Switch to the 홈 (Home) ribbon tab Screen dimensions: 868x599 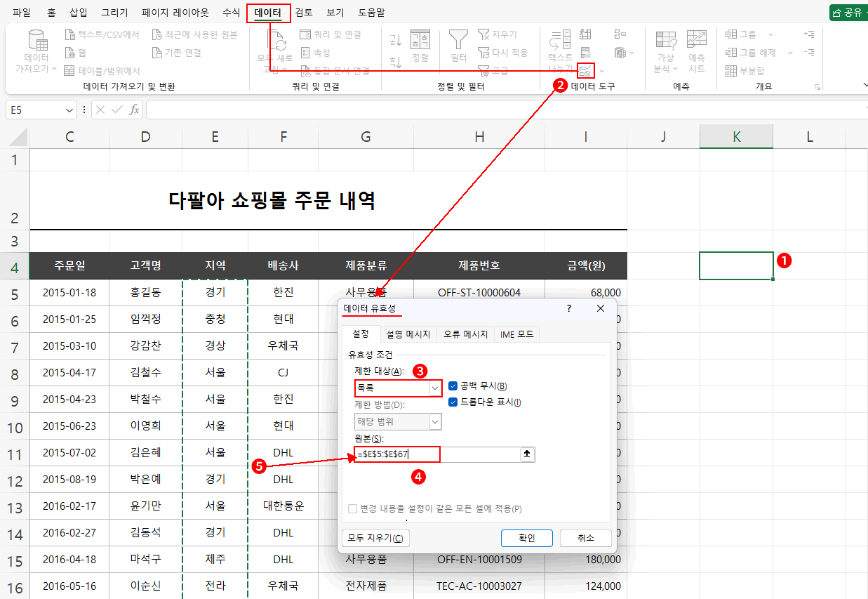(51, 13)
